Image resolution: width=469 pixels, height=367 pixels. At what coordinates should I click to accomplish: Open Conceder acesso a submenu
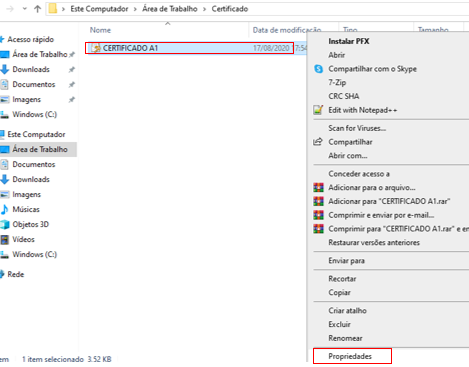pos(359,174)
